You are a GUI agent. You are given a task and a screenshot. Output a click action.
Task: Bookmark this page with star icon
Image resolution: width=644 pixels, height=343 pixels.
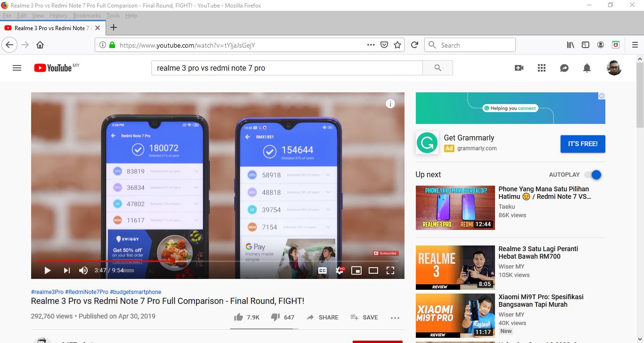coord(397,45)
